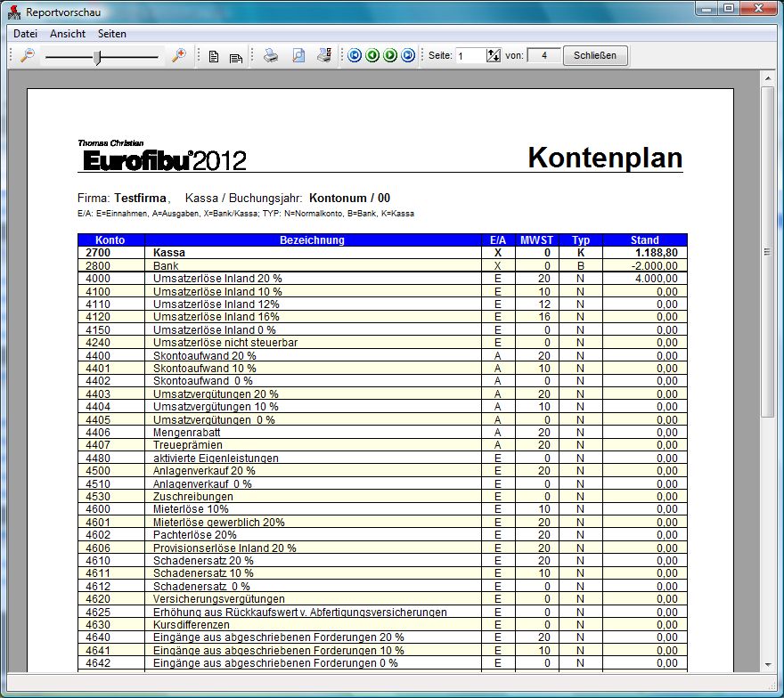Click the 'Treueprämien' row text
Viewport: 784px width, 698px height.
188,444
